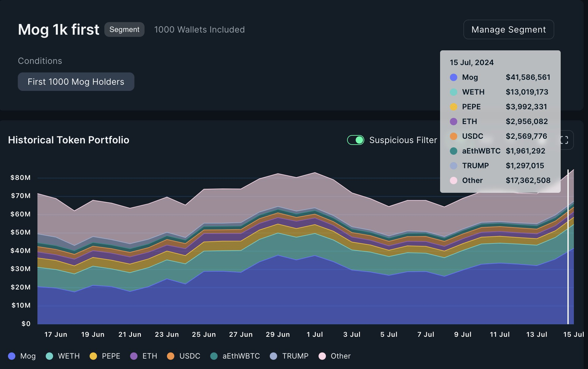Click the Historical Token Portfolio heading
Viewport: 588px width, 369px height.
point(68,140)
